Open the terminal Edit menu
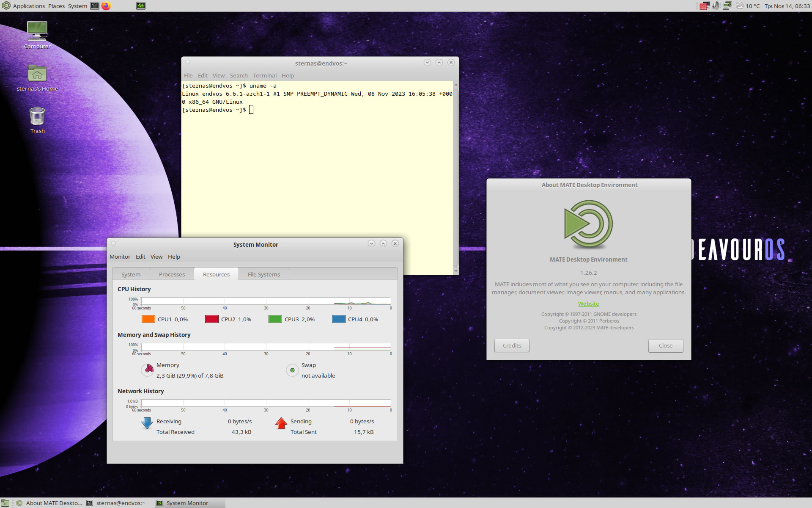This screenshot has height=508, width=812. click(203, 75)
